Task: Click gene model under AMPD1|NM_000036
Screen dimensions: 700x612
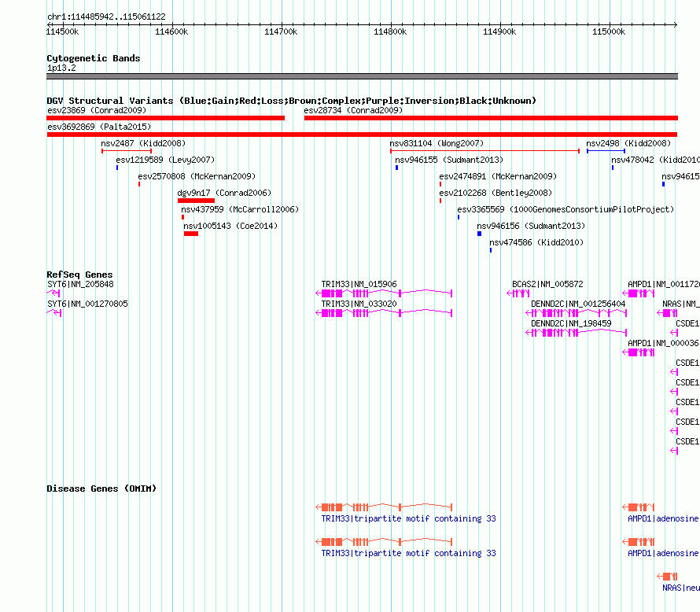Action: [639, 352]
